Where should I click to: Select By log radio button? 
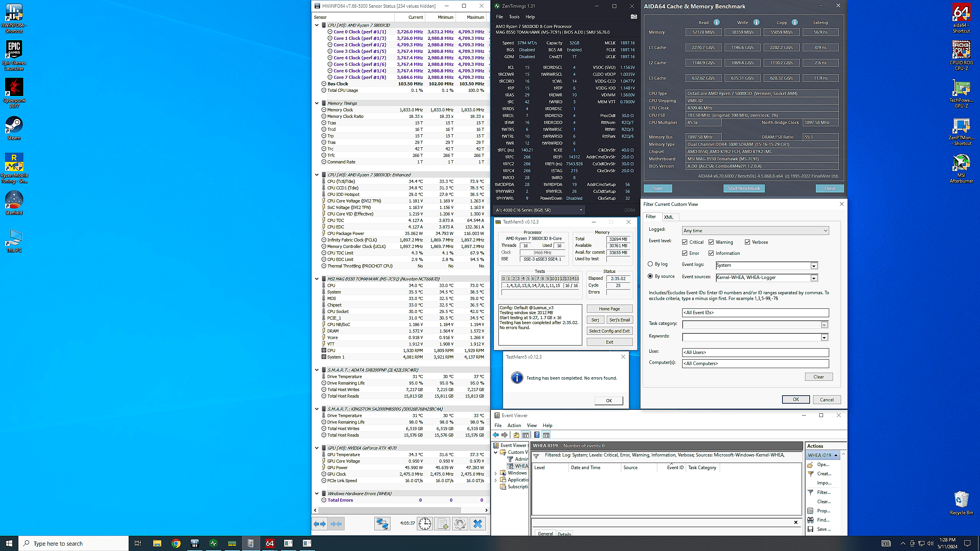tap(650, 264)
